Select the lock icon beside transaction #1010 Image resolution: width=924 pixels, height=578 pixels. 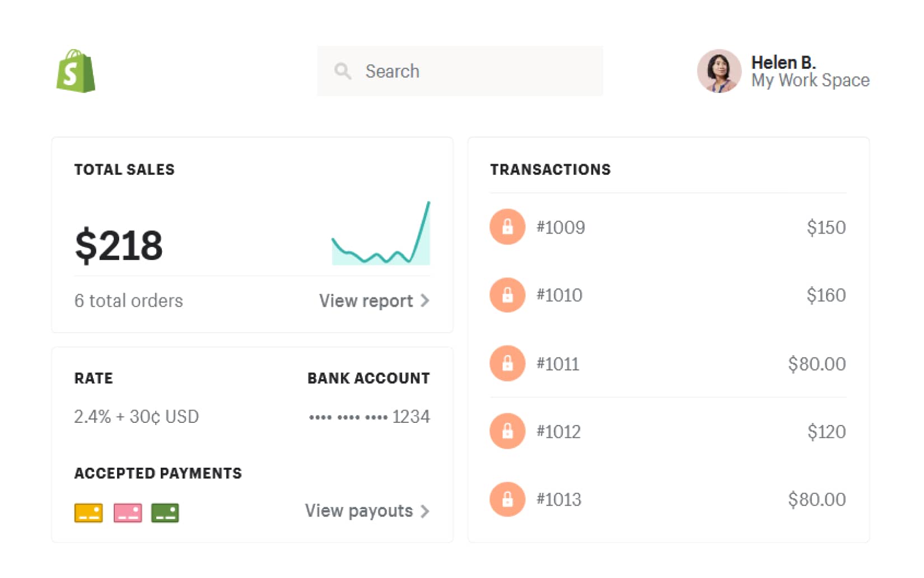507,295
